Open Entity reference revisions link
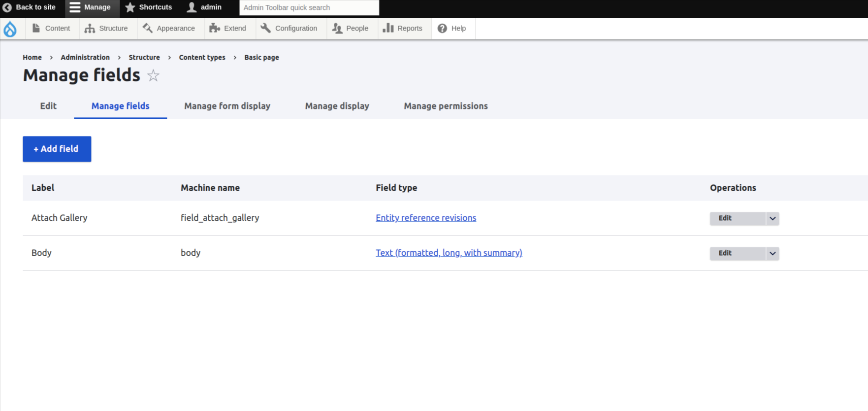The image size is (868, 411). 426,218
